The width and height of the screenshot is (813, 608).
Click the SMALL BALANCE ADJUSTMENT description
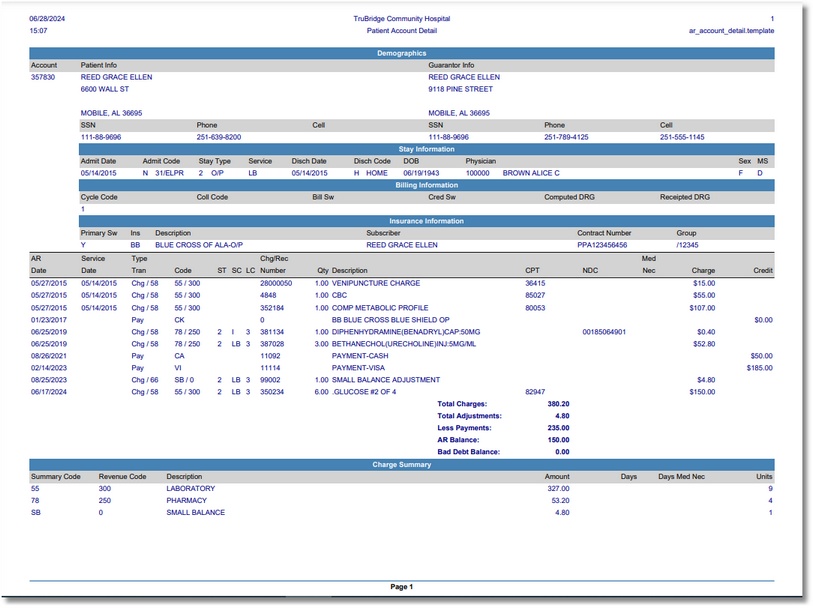click(386, 380)
